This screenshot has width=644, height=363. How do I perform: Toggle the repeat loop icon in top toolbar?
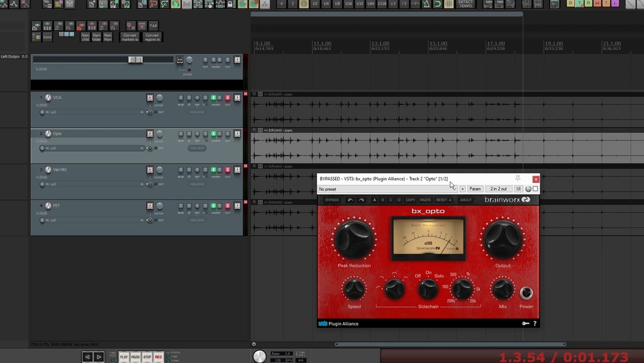tap(437, 4)
